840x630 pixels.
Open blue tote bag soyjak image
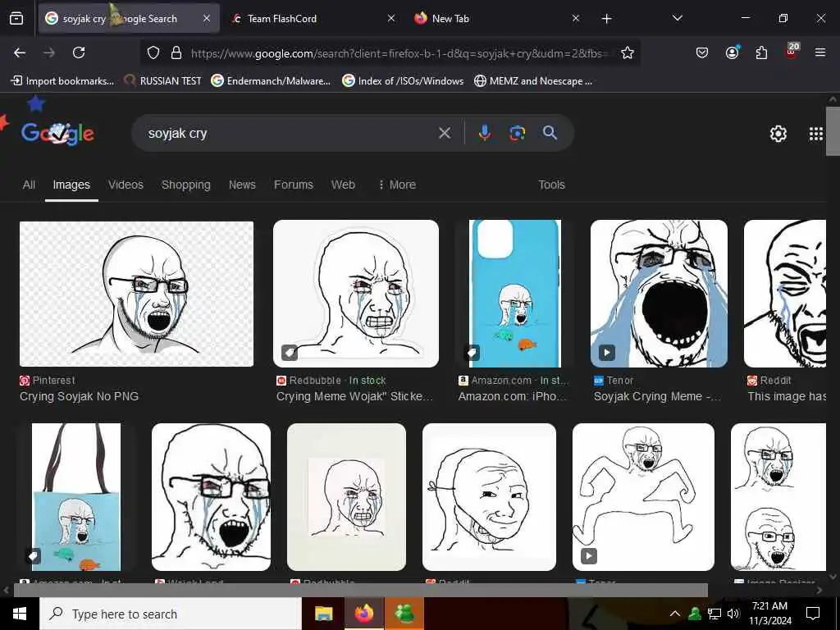point(76,497)
